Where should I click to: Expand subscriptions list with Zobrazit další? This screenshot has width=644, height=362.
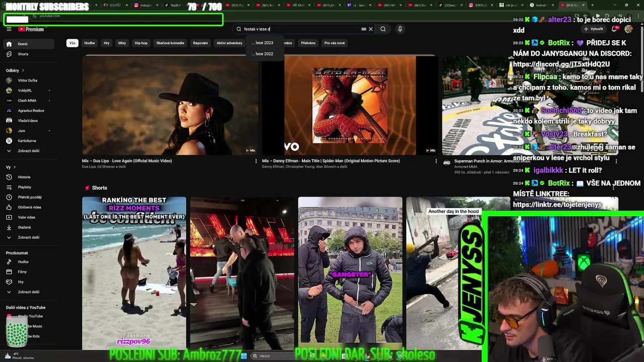28,151
